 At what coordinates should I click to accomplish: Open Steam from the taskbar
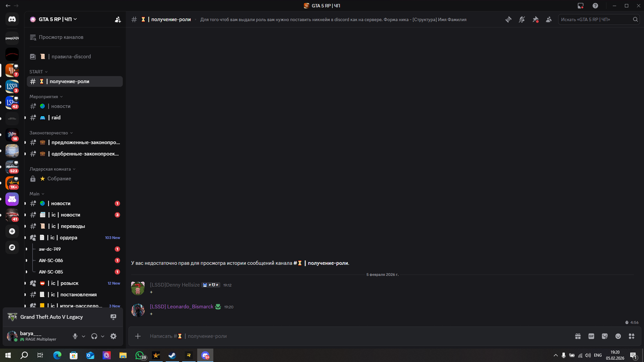coord(172,355)
